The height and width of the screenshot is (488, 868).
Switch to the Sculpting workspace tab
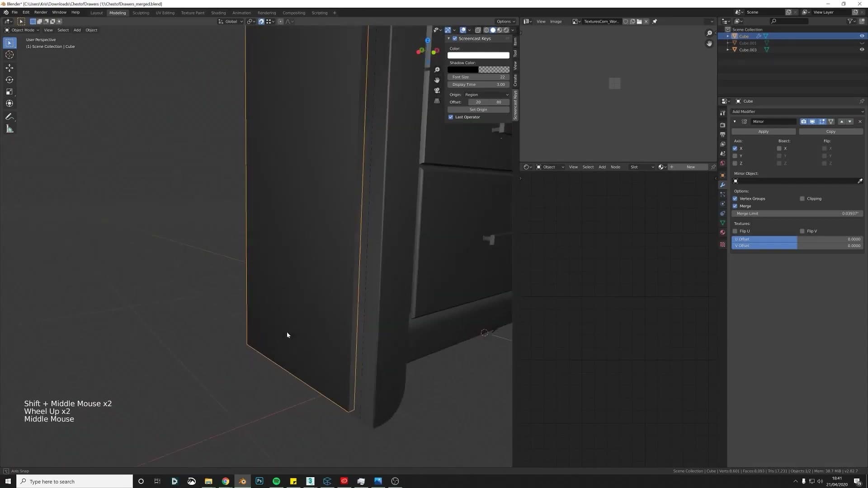141,13
